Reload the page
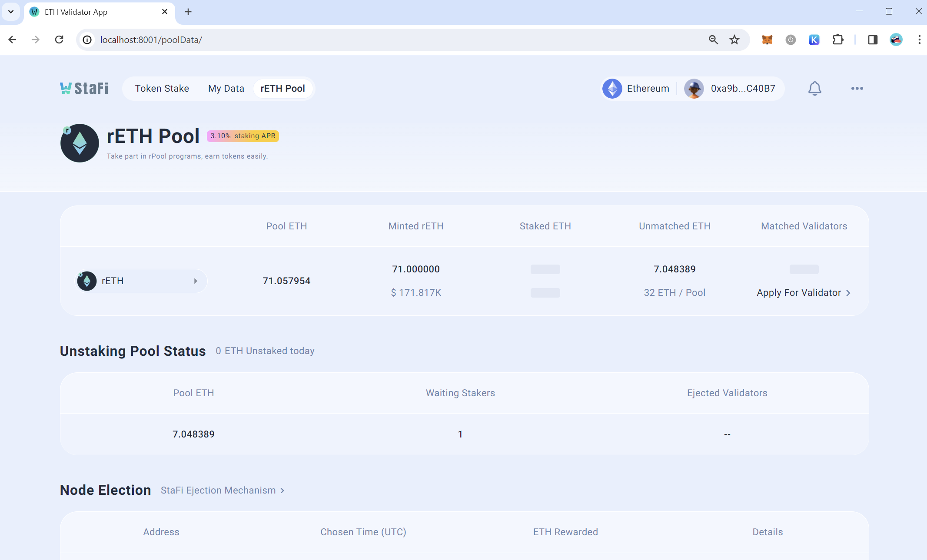 [59, 40]
